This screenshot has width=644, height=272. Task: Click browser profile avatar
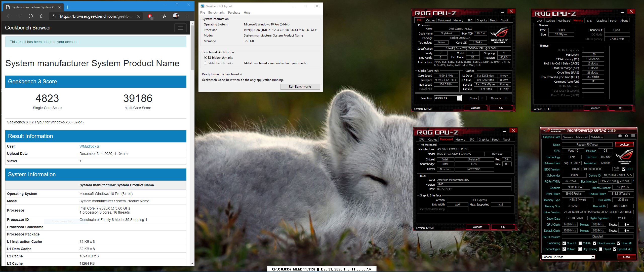(x=176, y=16)
